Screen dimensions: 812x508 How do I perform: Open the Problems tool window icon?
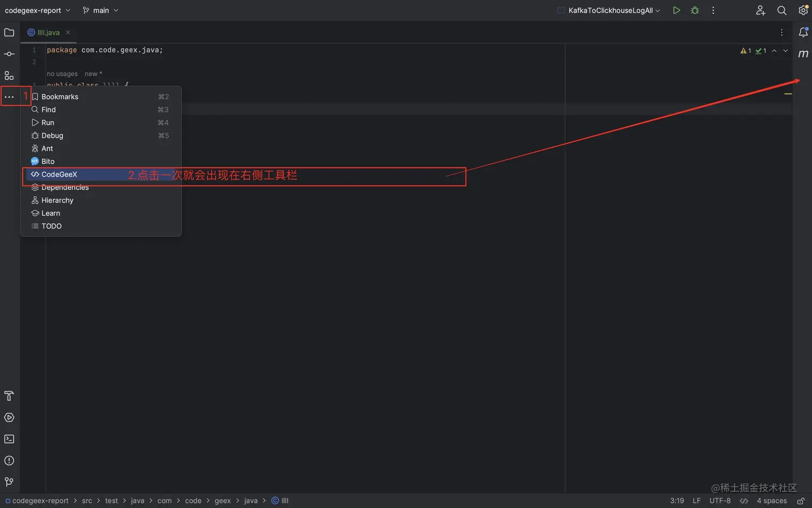9,461
